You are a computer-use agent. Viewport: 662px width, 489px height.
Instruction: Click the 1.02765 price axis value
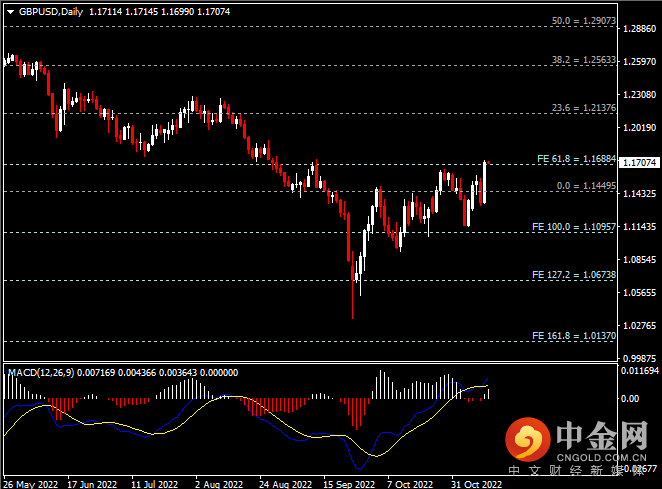640,326
